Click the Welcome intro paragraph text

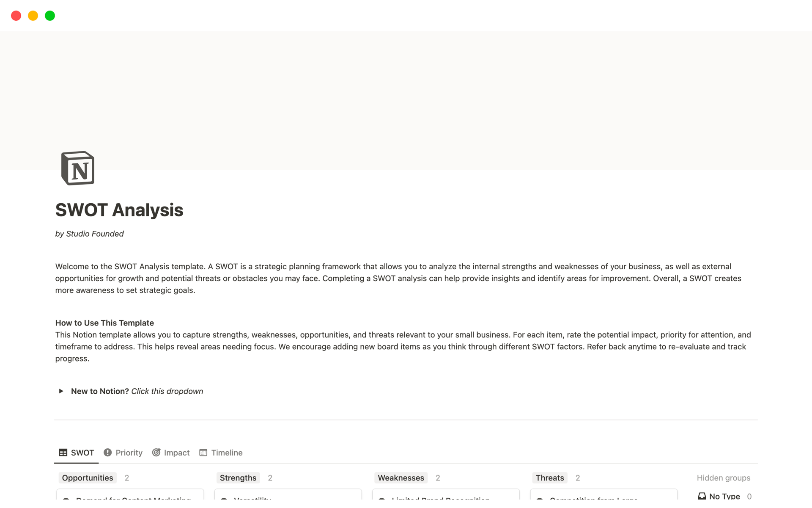[x=398, y=278]
